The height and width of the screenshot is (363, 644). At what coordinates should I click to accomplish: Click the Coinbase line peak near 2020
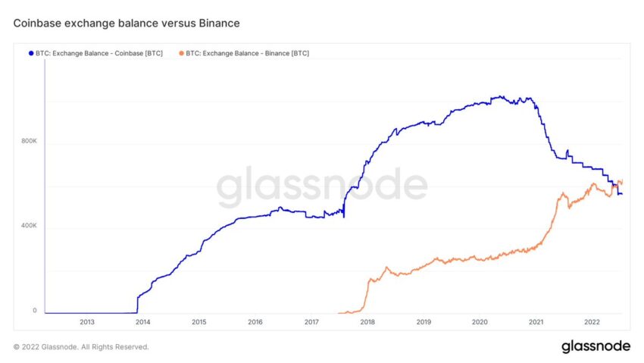pos(500,97)
